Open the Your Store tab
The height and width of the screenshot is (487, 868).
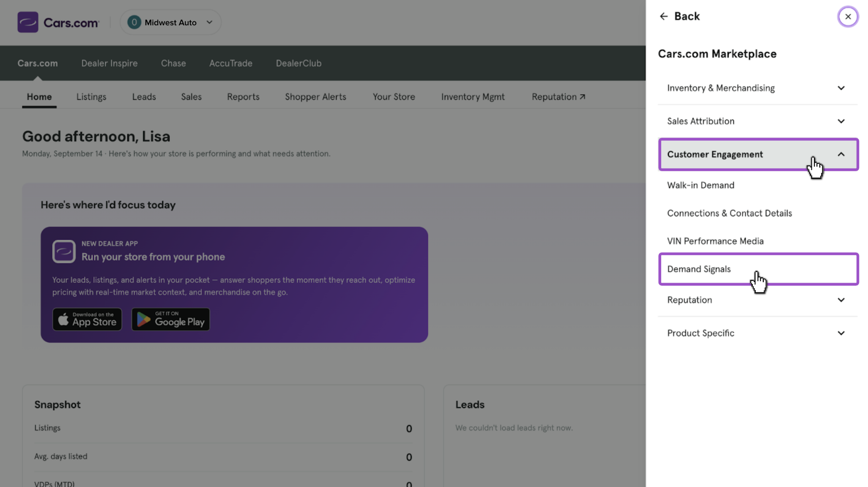coord(394,97)
